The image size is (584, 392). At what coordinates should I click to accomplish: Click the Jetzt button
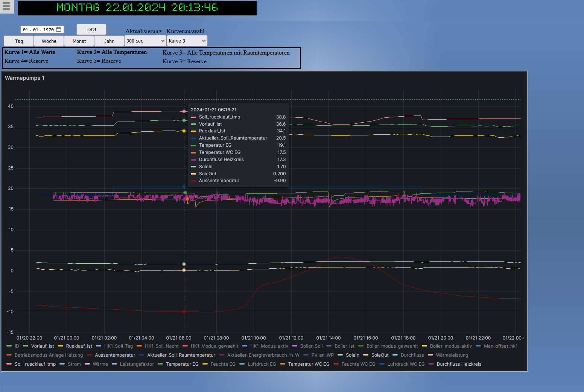click(91, 29)
